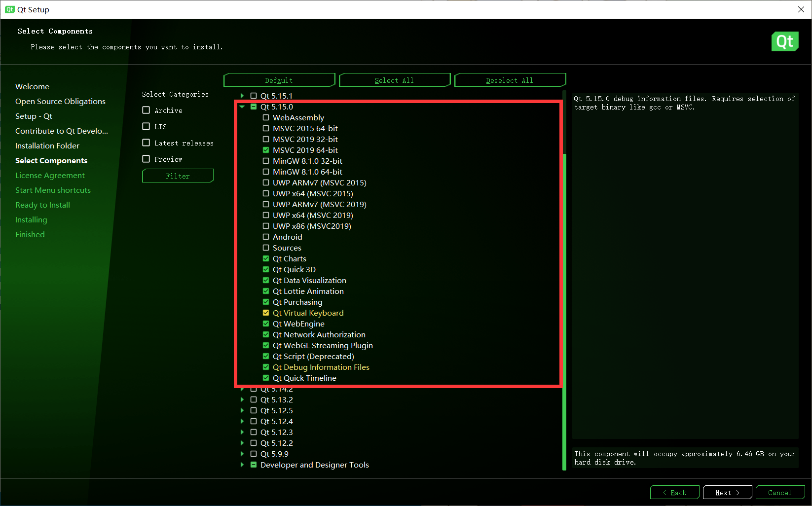This screenshot has height=506, width=812.
Task: Go to previous page with Back
Action: pyautogui.click(x=675, y=492)
